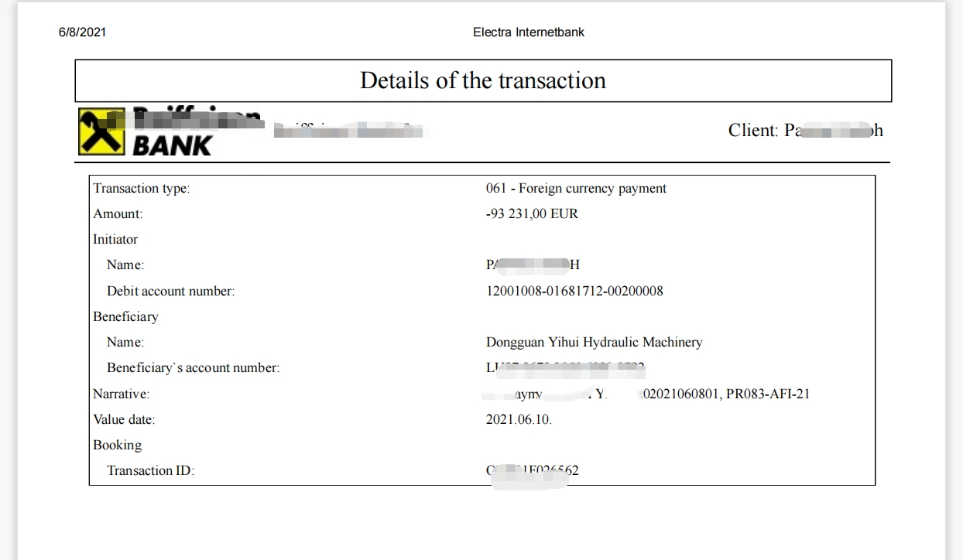963x560 pixels.
Task: Click the "Debit account number:" label
Action: coord(170,292)
